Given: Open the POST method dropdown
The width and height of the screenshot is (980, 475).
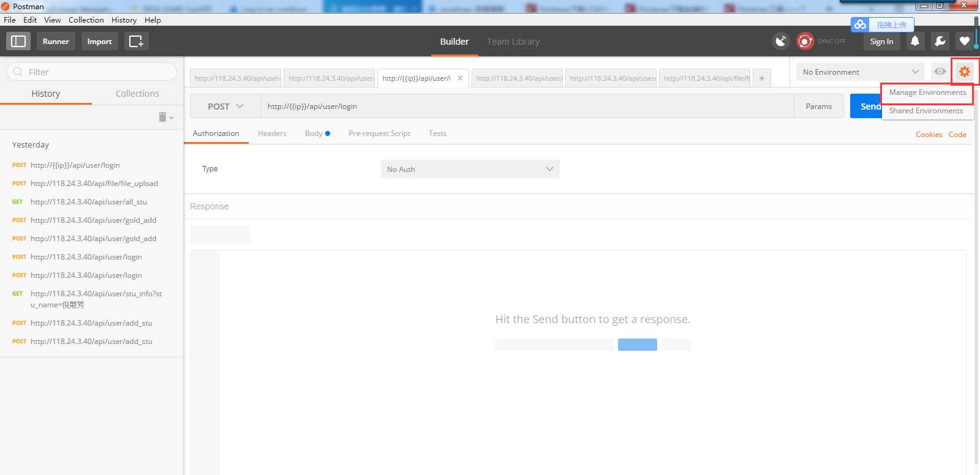Looking at the screenshot, I should pyautogui.click(x=225, y=106).
